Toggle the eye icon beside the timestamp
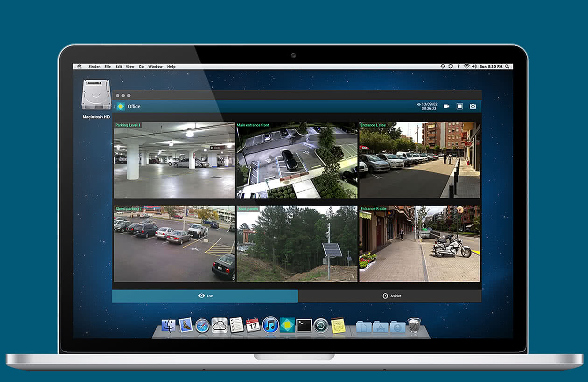 pyautogui.click(x=419, y=104)
